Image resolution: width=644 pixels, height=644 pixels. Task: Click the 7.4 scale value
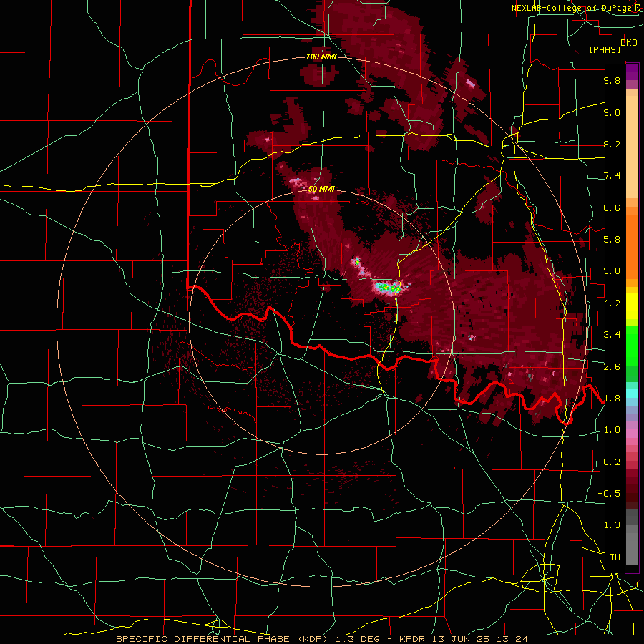[x=612, y=176]
